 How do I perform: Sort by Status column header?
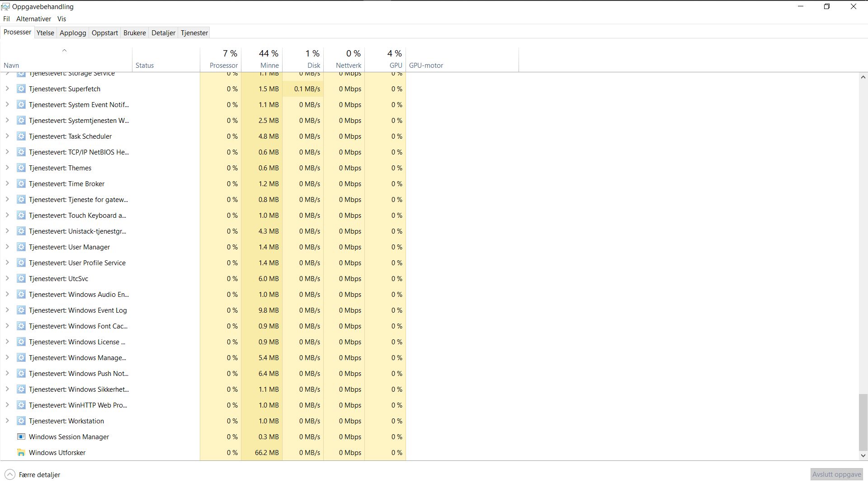pyautogui.click(x=166, y=60)
